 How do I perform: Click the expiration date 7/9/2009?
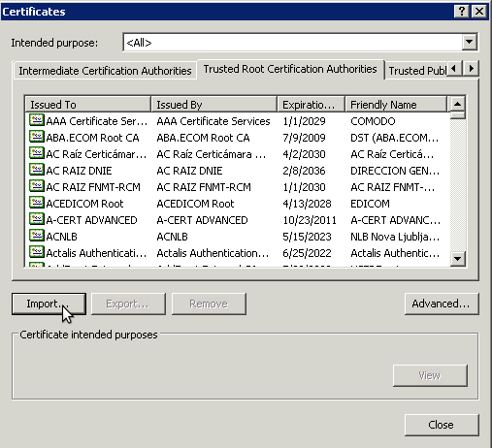click(304, 138)
